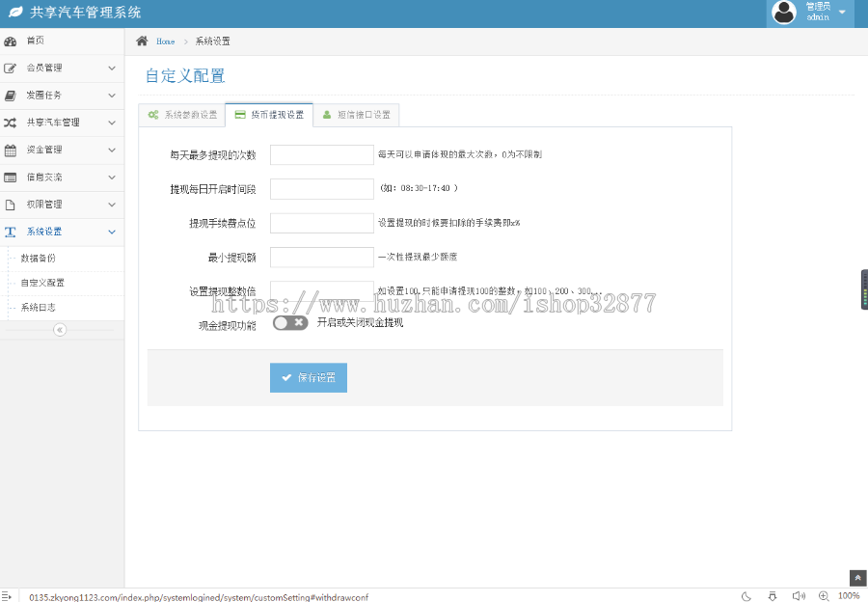Collapse the 系统设置 submenu chevron

point(112,232)
